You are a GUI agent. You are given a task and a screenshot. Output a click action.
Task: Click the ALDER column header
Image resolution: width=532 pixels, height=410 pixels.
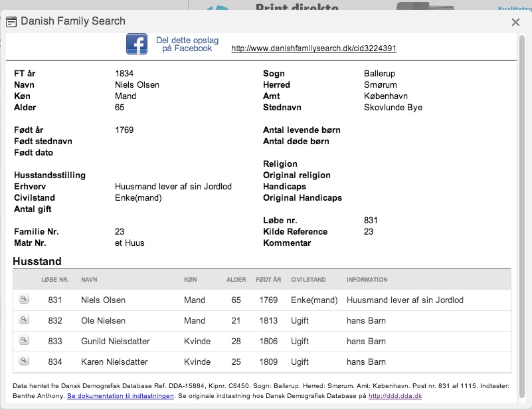coord(236,280)
